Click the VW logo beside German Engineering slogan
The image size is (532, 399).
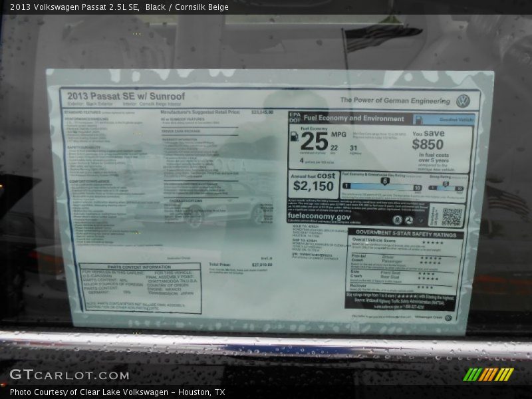coord(463,101)
